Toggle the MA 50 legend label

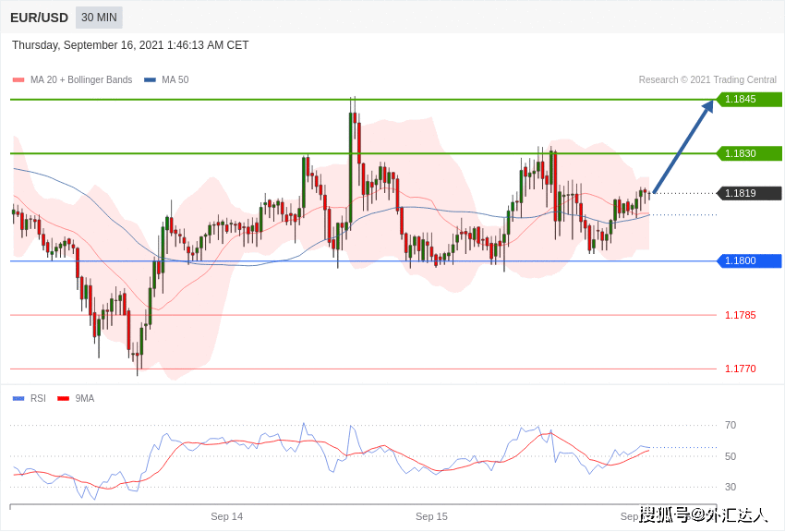(x=175, y=80)
